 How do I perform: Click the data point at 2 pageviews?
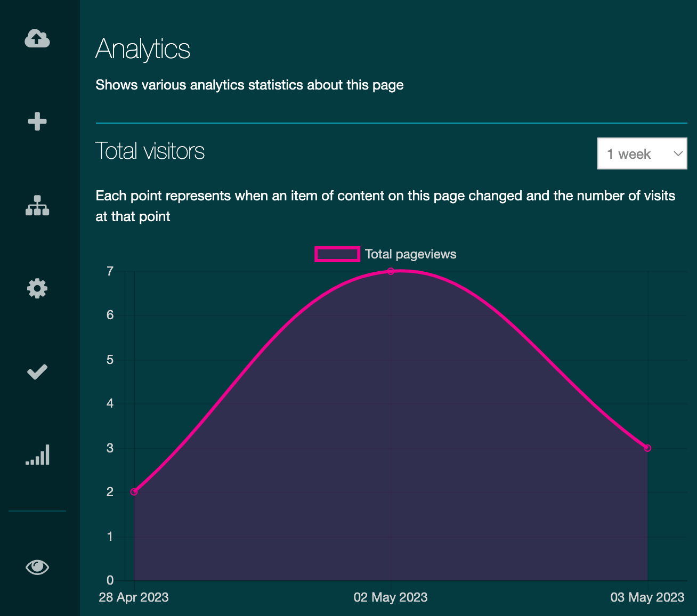tap(134, 492)
